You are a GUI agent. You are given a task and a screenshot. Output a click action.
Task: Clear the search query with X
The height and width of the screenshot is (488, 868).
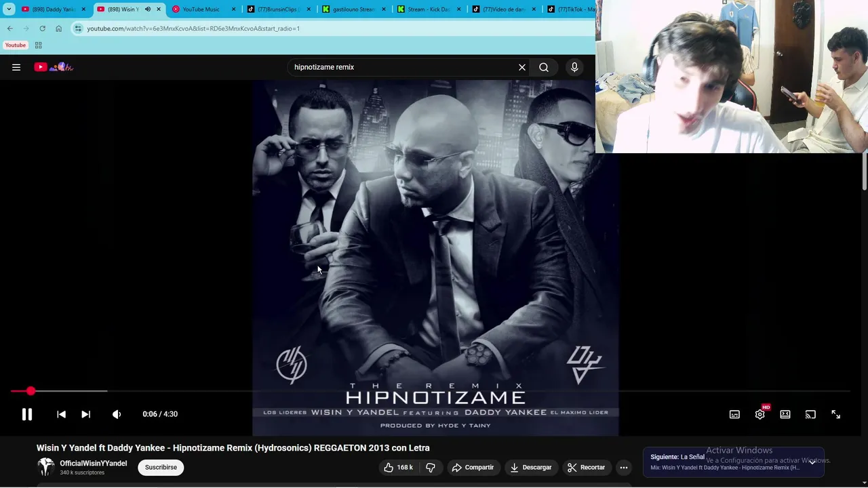click(522, 67)
